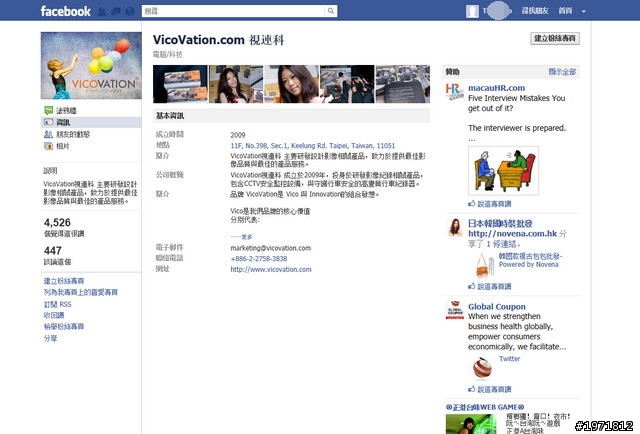
Task: Open the Photos tab in sidebar
Action: pos(57,146)
